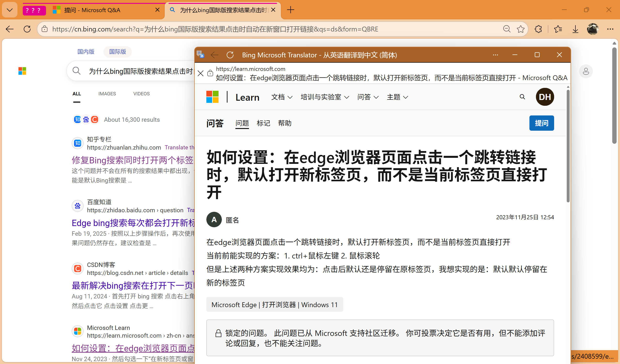Image resolution: width=620 pixels, height=364 pixels.
Task: Open a new browser tab
Action: (291, 10)
